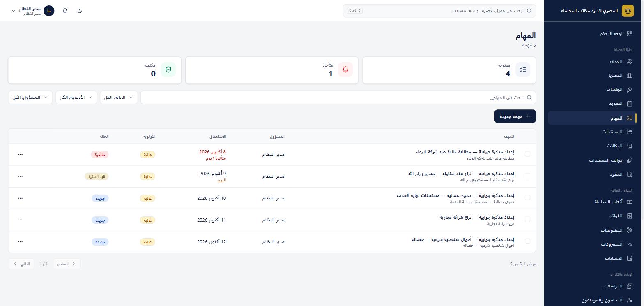Open row actions for the 10 أكتوبر 2026 task
This screenshot has height=306, width=644.
21,198
